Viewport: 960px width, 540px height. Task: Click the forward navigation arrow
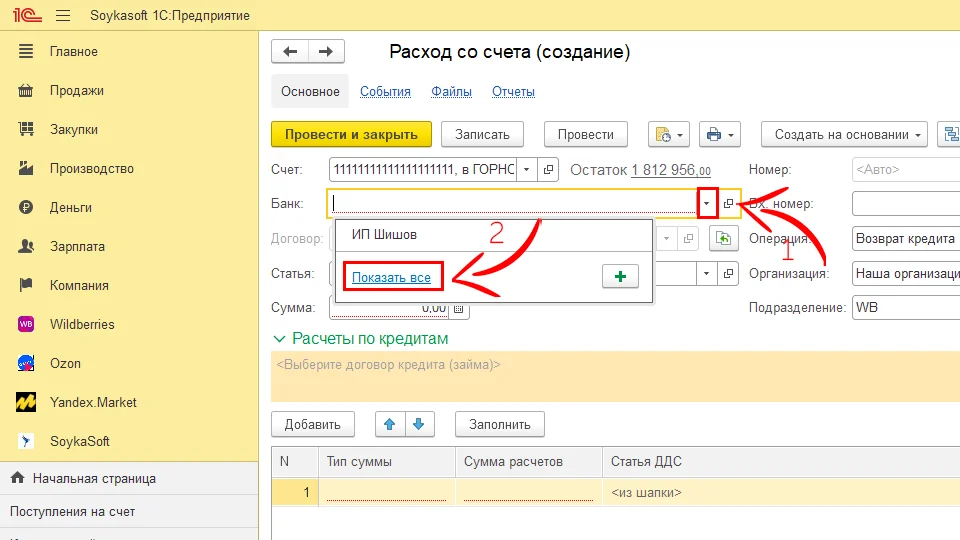pos(326,52)
